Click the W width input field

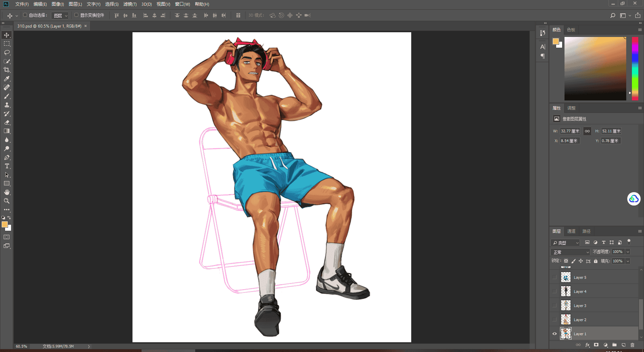pos(570,131)
